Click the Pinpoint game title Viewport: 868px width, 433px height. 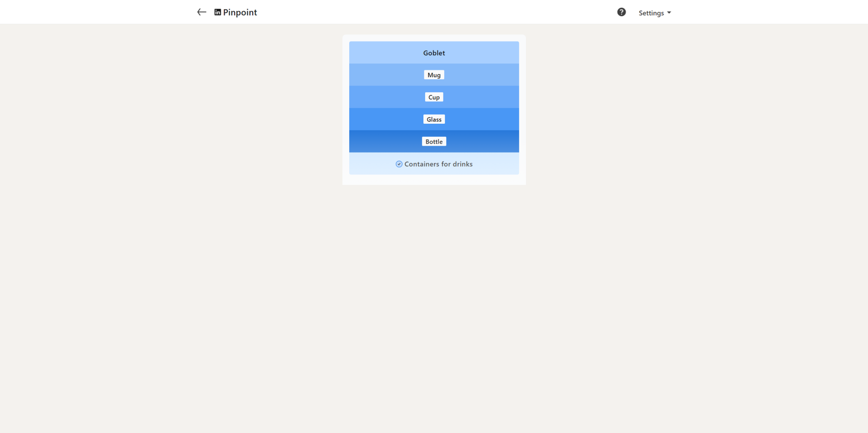pyautogui.click(x=240, y=12)
